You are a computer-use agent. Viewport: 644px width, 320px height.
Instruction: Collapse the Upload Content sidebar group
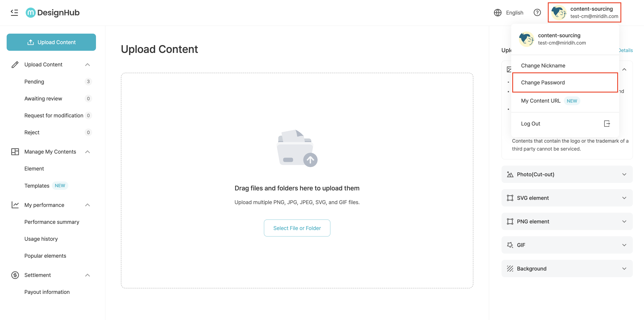(x=87, y=64)
